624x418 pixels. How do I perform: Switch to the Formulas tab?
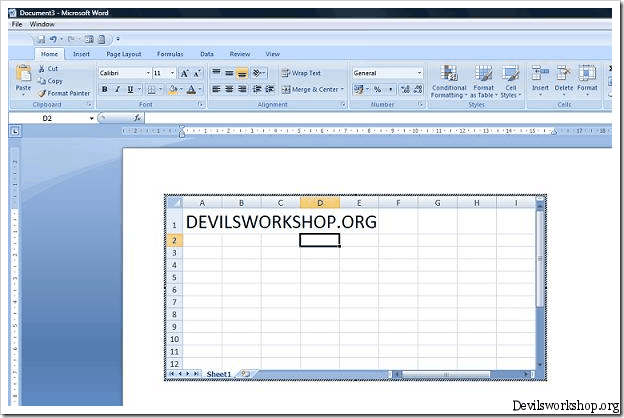(170, 54)
